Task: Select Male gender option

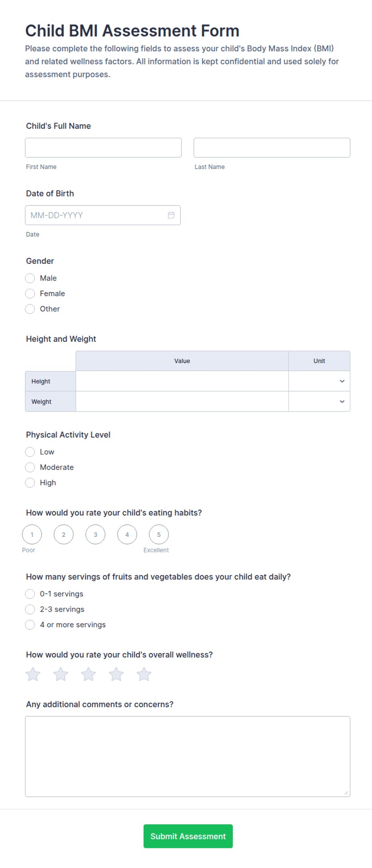Action: 30,278
